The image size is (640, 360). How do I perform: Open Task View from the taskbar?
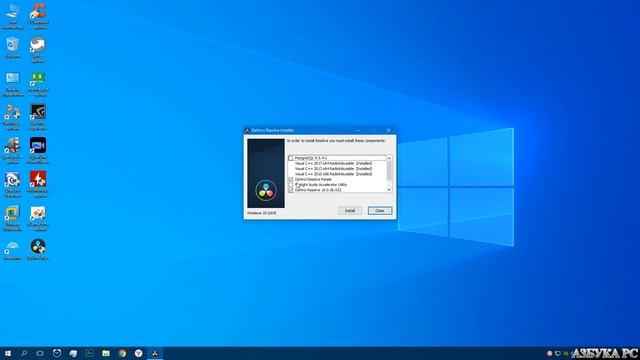pos(40,353)
